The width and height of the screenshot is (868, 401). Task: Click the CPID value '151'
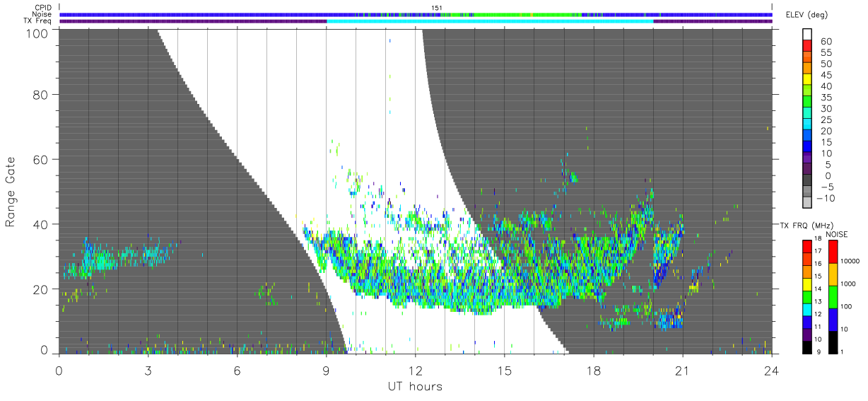(436, 8)
